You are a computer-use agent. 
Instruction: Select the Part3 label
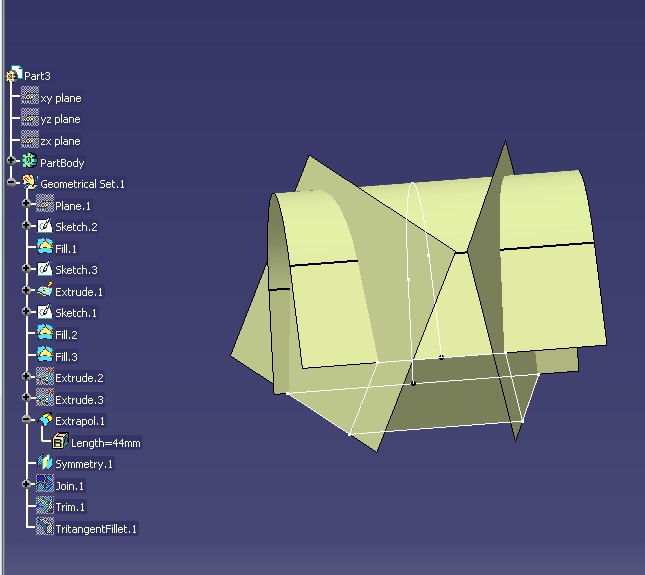(37, 76)
